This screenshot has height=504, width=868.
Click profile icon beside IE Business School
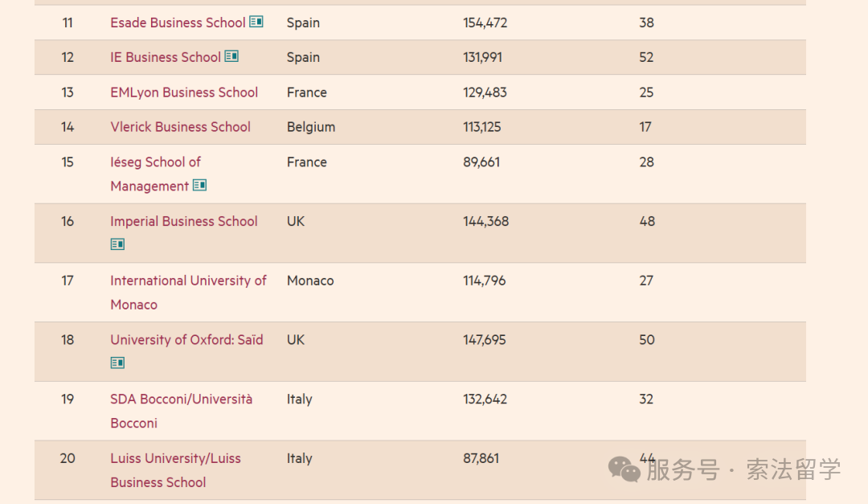tap(231, 56)
